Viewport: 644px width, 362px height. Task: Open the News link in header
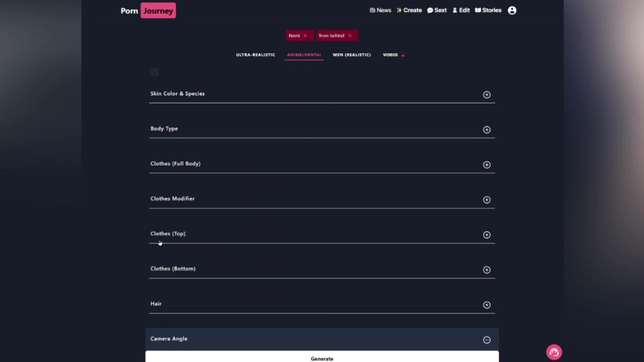380,10
